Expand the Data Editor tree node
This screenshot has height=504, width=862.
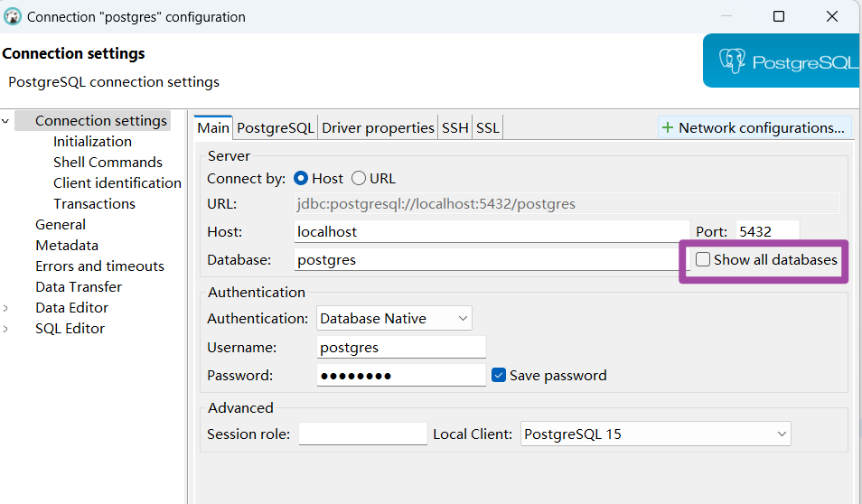tap(7, 308)
